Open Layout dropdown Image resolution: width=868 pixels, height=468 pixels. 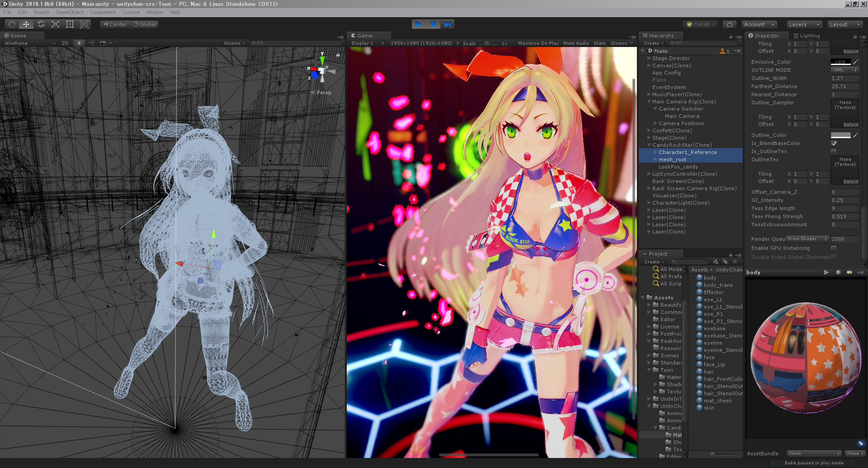[x=845, y=24]
